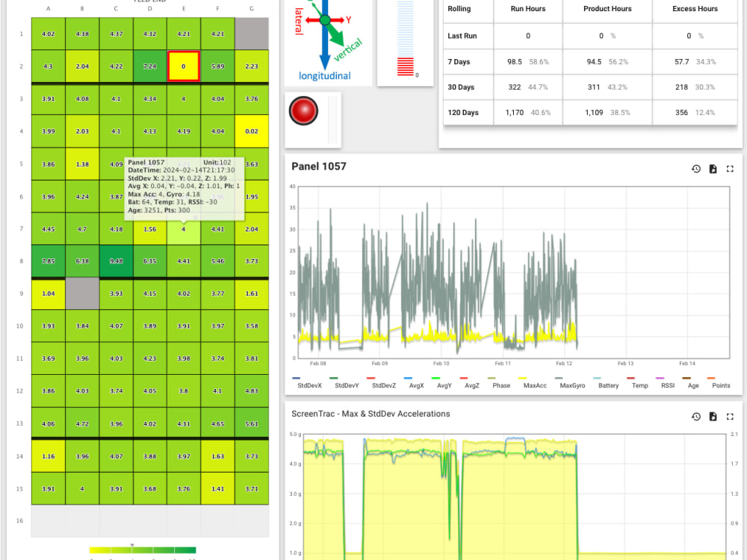Viewport: 747px width, 560px height.
Task: Toggle AvgZ series in legend
Action: pos(471,385)
